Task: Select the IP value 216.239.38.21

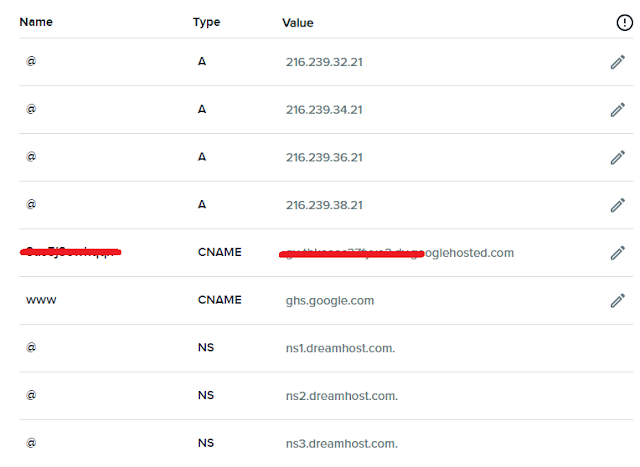Action: [x=324, y=205]
